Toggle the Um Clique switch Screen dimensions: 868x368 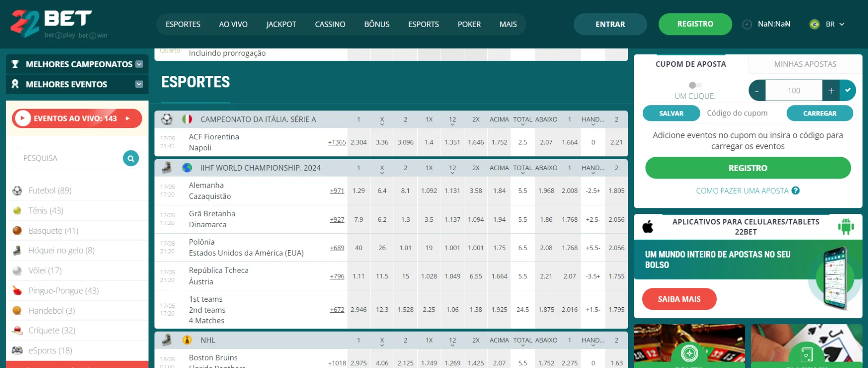(695, 85)
